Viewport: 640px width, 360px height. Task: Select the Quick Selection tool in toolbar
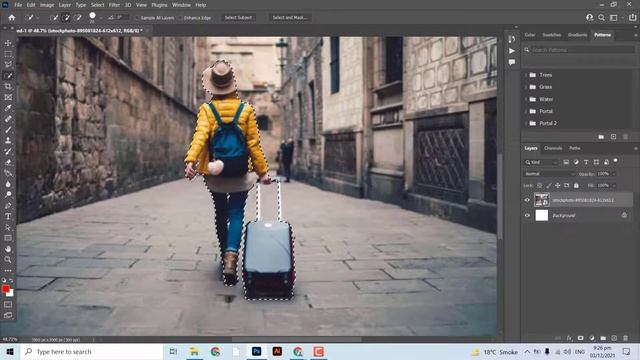[x=8, y=76]
